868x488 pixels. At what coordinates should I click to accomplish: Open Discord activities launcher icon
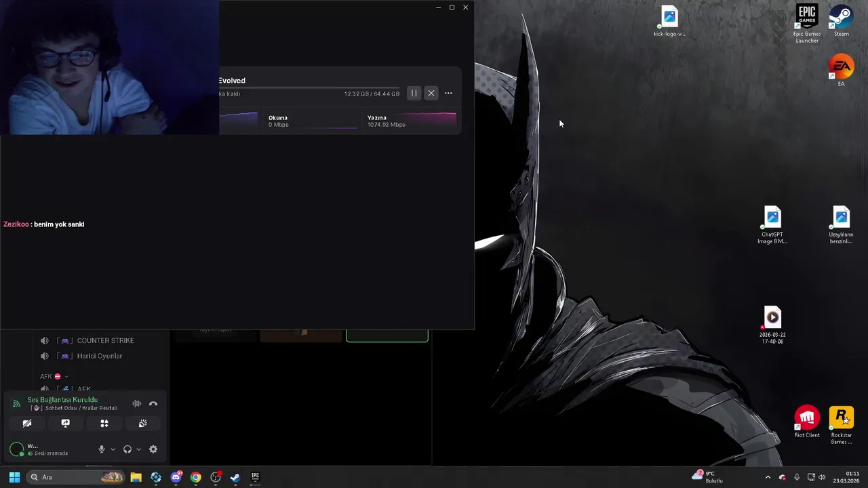(x=104, y=423)
